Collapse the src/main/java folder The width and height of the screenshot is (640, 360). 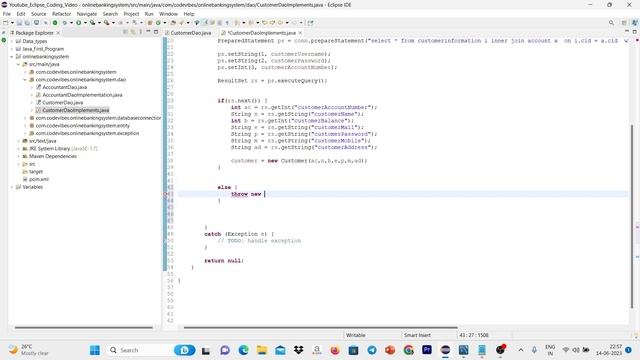tap(18, 64)
